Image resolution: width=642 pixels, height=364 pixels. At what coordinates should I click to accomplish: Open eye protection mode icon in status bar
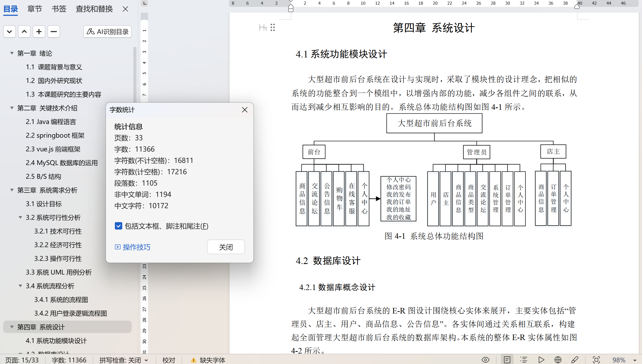[485, 360]
